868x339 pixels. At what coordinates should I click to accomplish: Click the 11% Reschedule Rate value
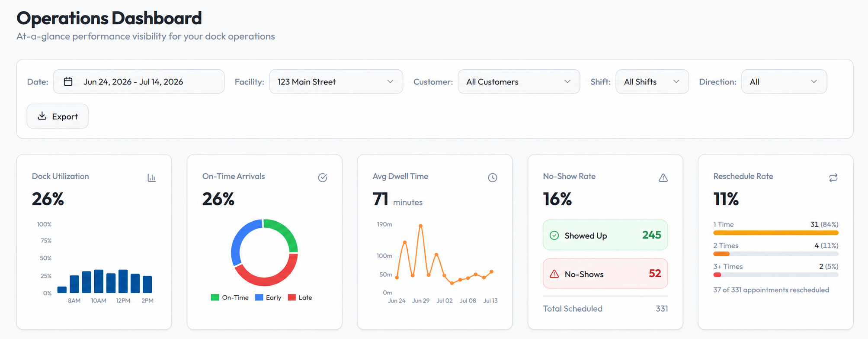726,199
